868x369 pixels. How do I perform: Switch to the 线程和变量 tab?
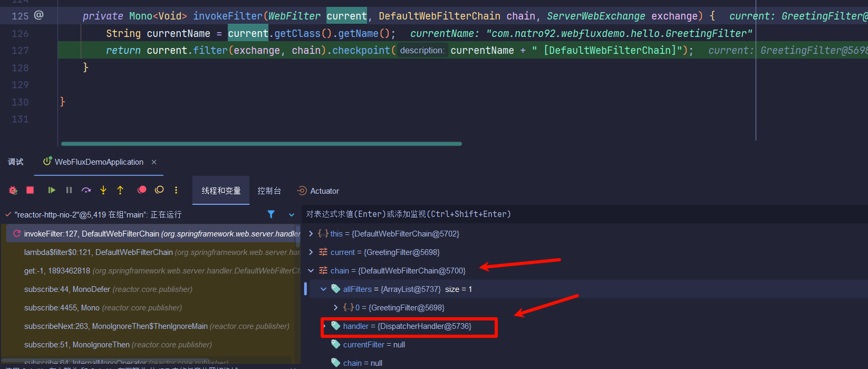point(221,191)
